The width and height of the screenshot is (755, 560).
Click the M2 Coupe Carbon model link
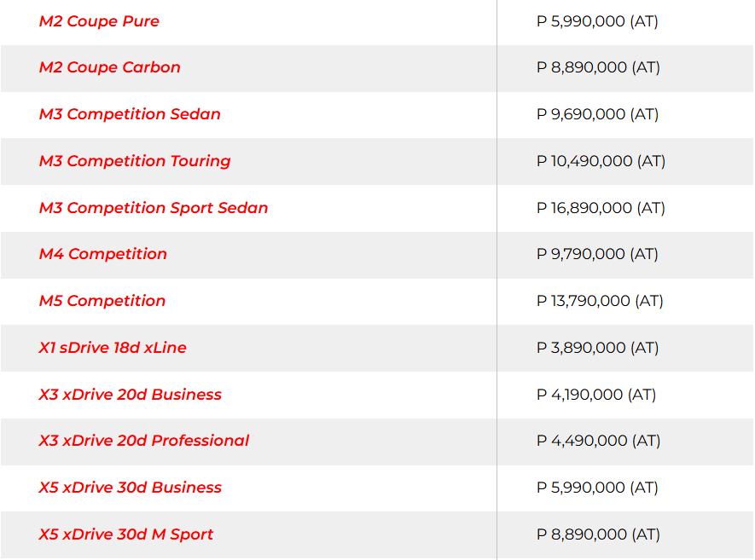pos(109,67)
